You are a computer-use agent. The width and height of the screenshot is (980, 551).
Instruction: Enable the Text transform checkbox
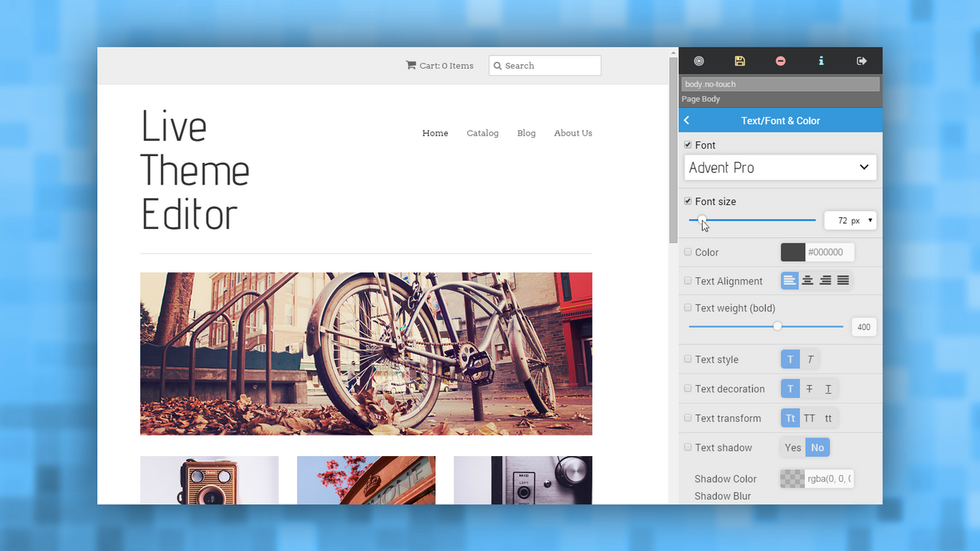click(x=688, y=418)
